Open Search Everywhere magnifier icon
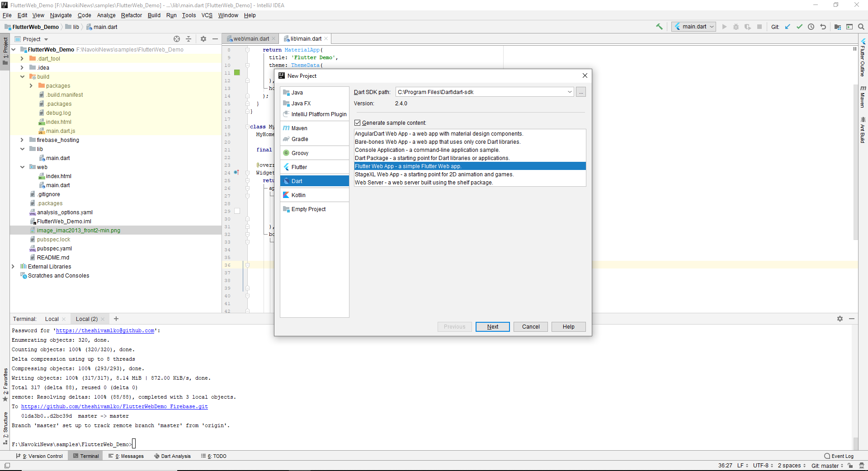The width and height of the screenshot is (868, 471). point(861,27)
